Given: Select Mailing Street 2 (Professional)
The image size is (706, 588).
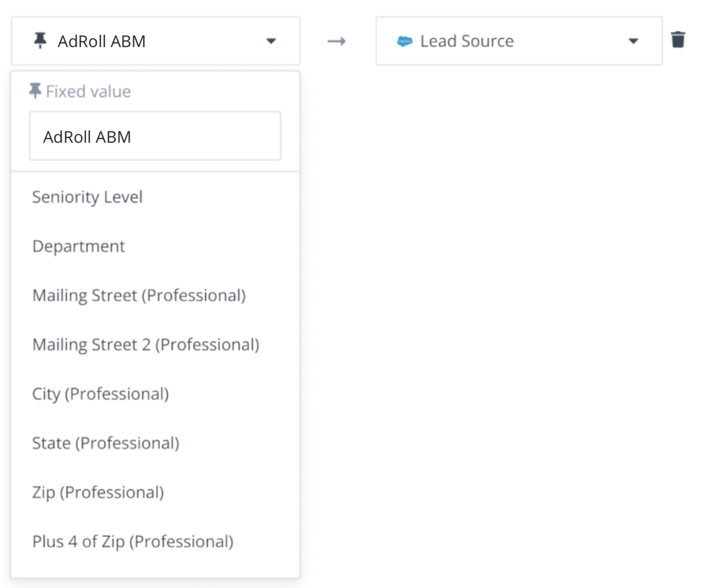Looking at the screenshot, I should point(146,345).
